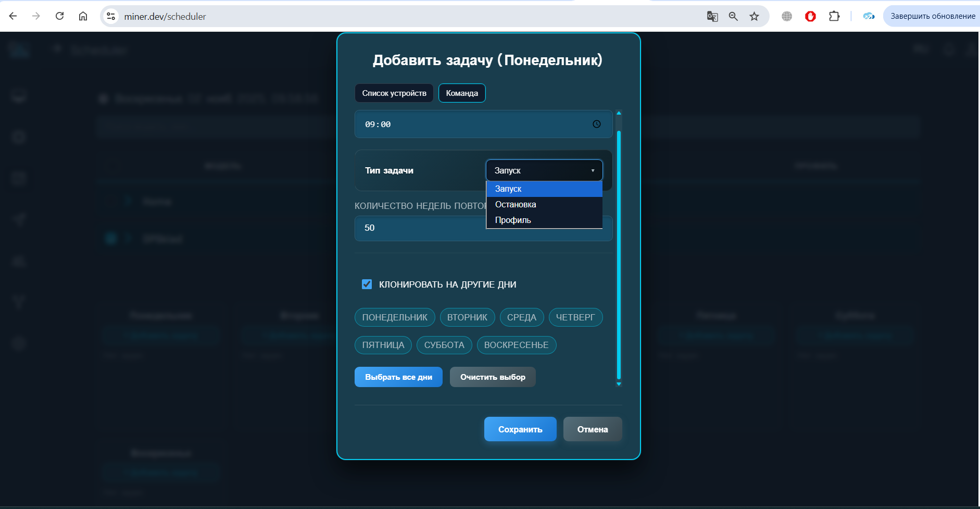Click the modal's vertical scrollbar thumb
Viewport: 980px width, 509px height.
click(x=619, y=255)
